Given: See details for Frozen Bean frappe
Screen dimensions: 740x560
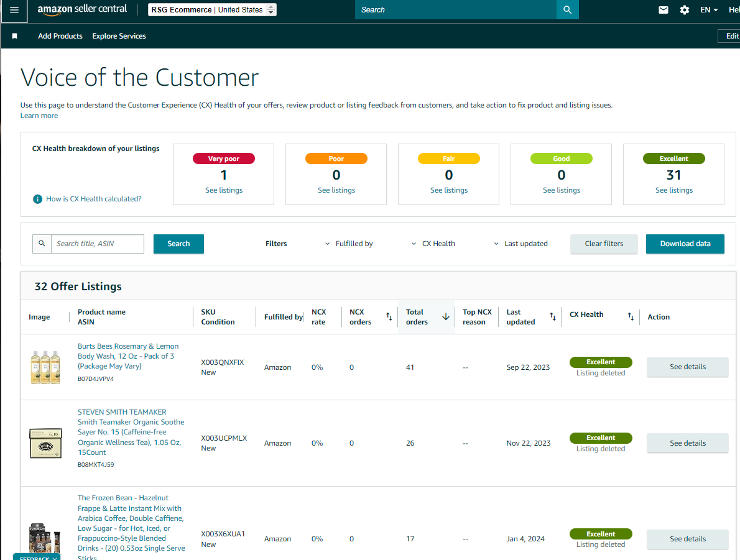Looking at the screenshot, I should pyautogui.click(x=688, y=539).
